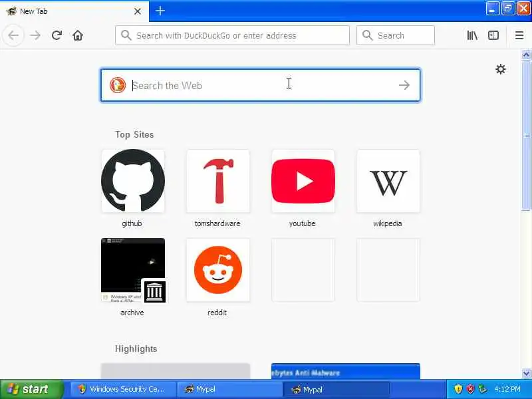Image resolution: width=532 pixels, height=399 pixels.
Task: Open new tab page settings gear
Action: [x=501, y=69]
